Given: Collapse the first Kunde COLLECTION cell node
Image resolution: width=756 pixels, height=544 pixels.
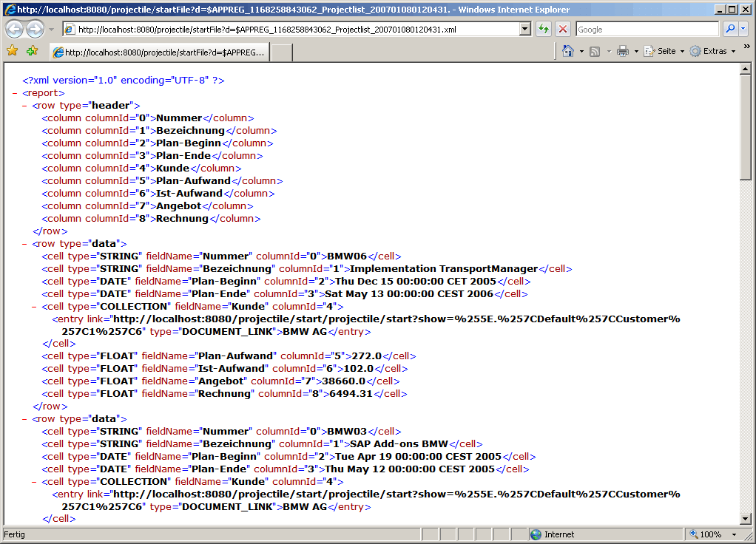Looking at the screenshot, I should (34, 307).
